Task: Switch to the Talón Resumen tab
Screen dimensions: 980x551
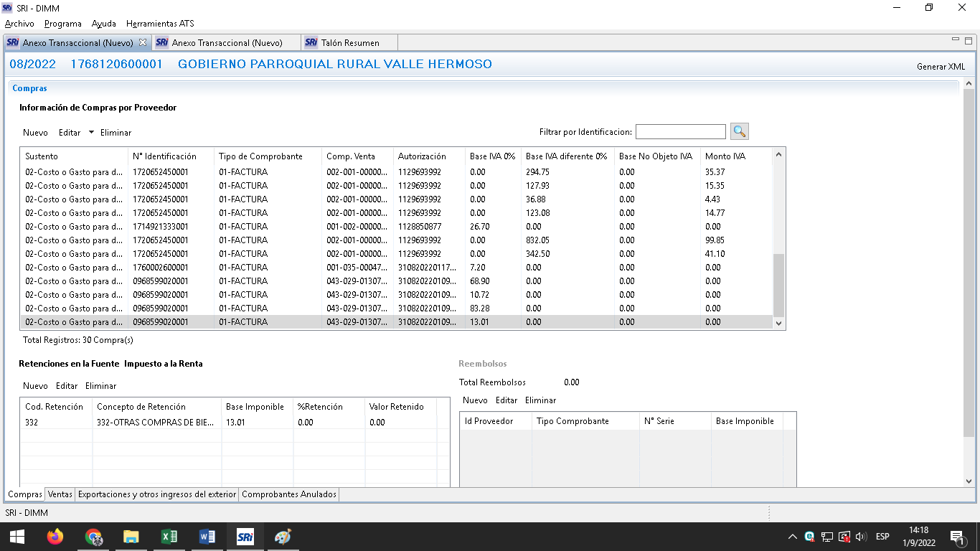Action: [349, 43]
